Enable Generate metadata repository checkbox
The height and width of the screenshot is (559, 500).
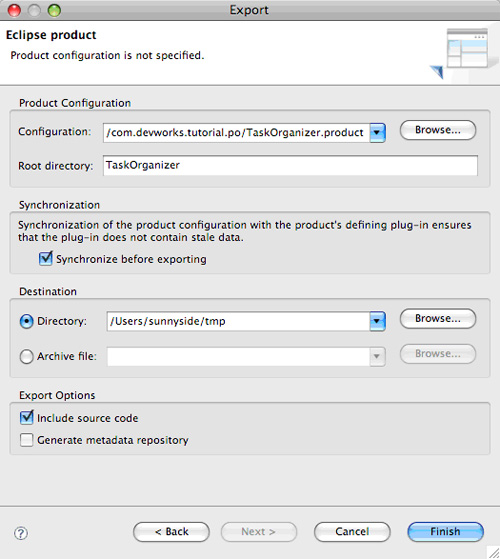pos(26,440)
